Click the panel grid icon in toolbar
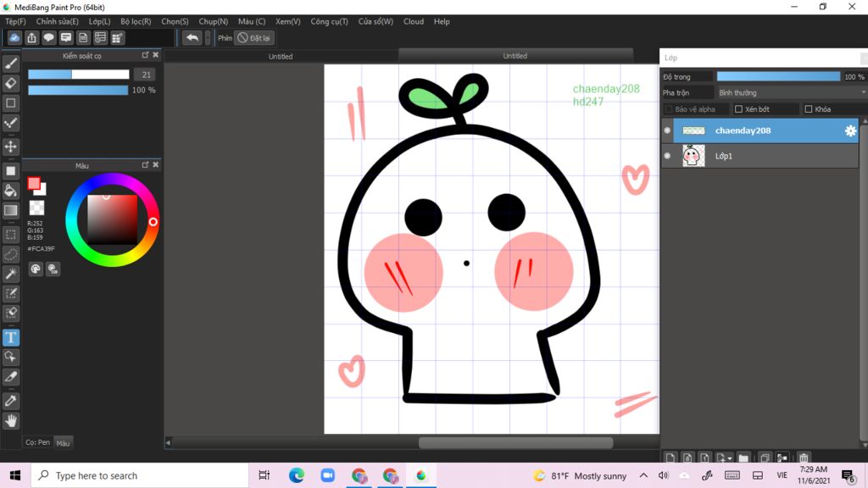The image size is (868, 488). pos(117,37)
